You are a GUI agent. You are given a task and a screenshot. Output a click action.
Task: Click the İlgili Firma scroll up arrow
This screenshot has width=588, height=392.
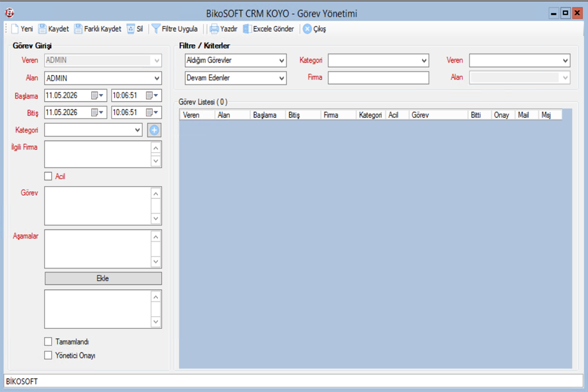point(156,148)
